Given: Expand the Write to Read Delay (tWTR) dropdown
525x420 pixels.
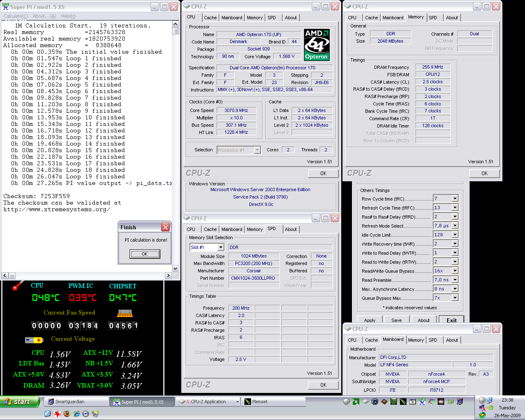Looking at the screenshot, I should tap(455, 253).
